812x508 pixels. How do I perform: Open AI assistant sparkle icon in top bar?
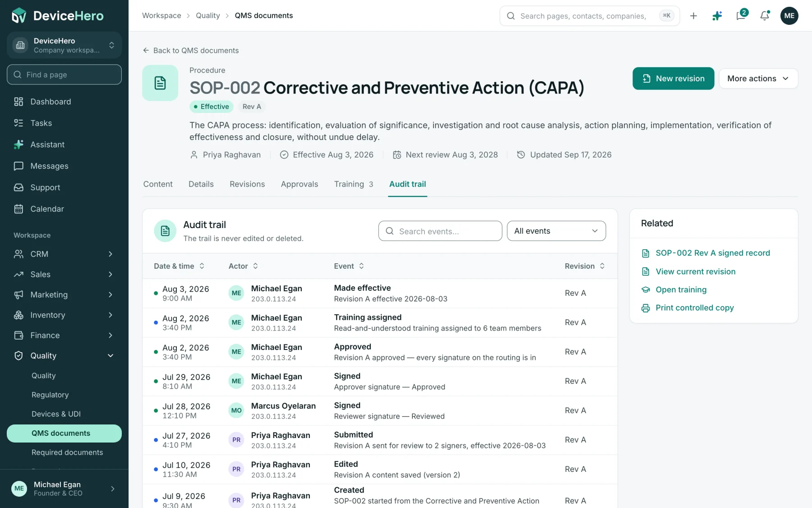pos(717,16)
